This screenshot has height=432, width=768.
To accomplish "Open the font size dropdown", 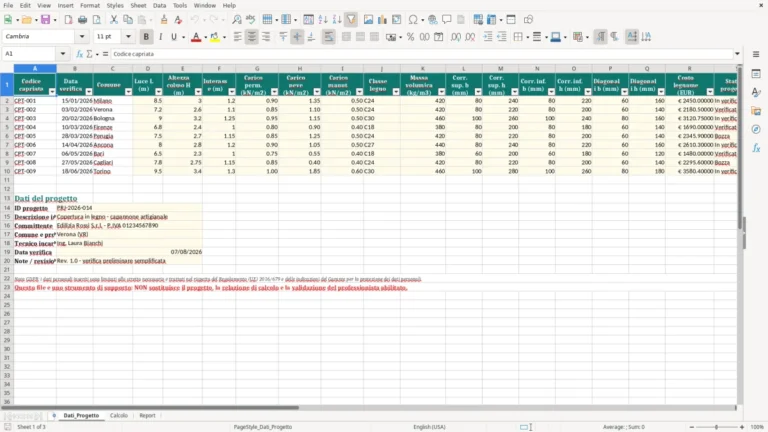I will pyautogui.click(x=128, y=37).
